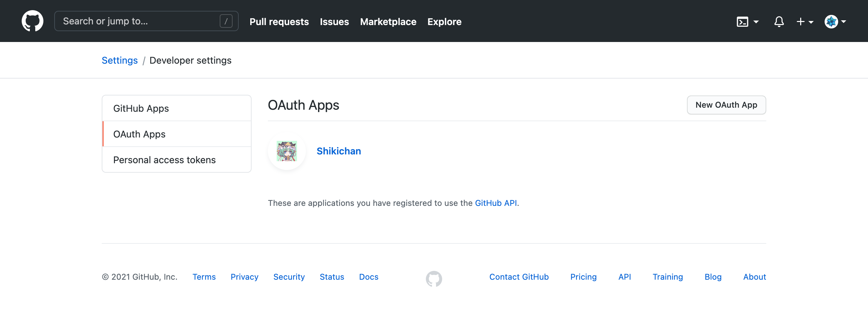The image size is (868, 321).
Task: Open the Shikichan app avatar thumbnail
Action: click(x=287, y=151)
